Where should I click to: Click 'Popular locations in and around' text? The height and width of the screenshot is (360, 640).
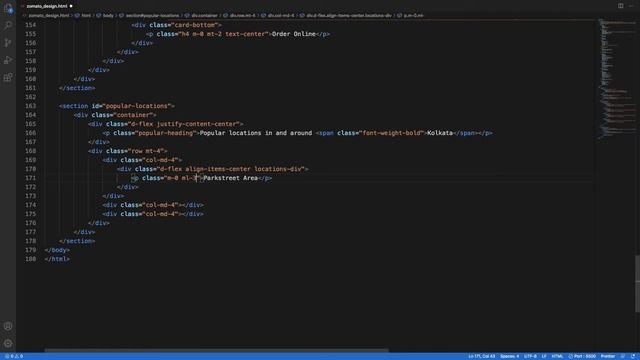pos(256,133)
